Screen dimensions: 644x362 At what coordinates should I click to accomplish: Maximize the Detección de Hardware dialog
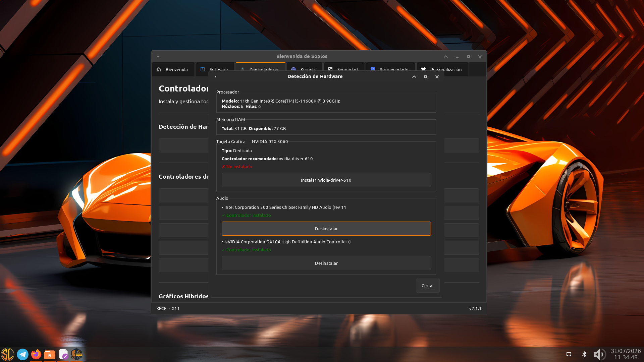point(426,77)
